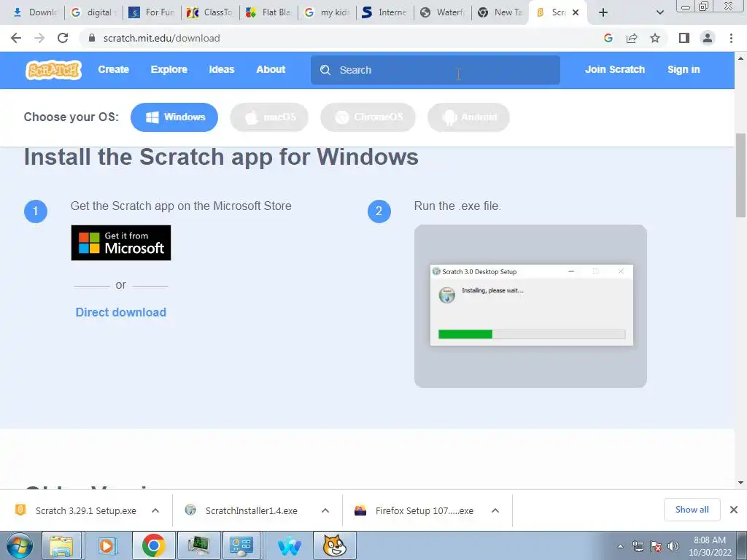Screen dimensions: 747x560
Task: Select the macOS option
Action: point(269,117)
